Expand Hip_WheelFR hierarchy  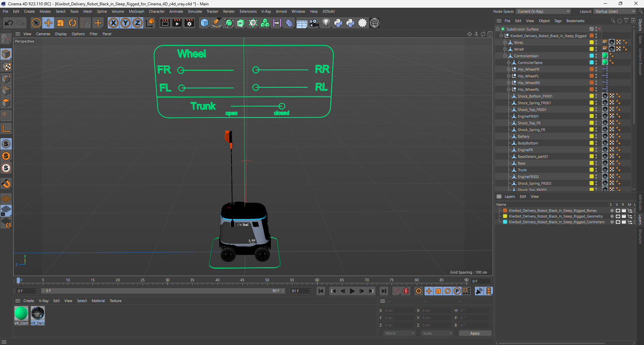click(509, 69)
